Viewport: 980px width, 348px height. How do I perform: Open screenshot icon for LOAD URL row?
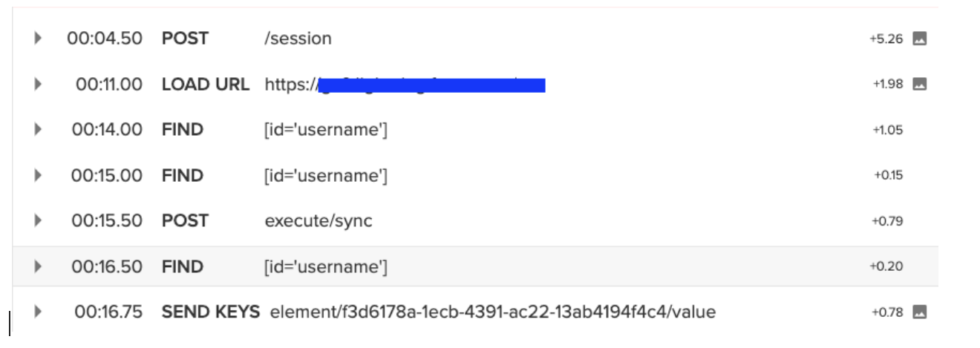[919, 85]
